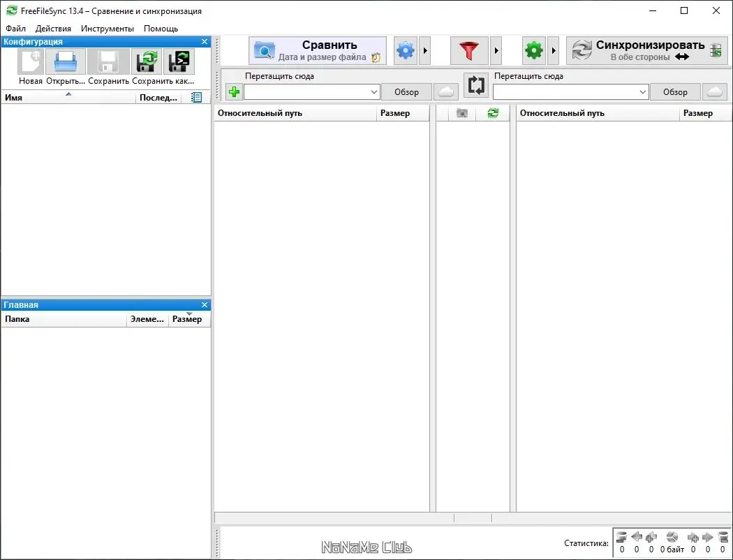
Task: Open filter settings red funnel
Action: point(469,50)
